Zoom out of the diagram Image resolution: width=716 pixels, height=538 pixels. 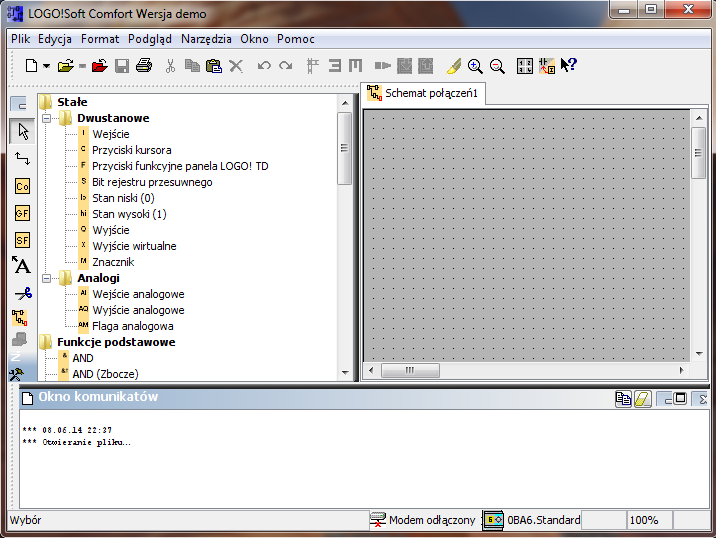[x=497, y=66]
